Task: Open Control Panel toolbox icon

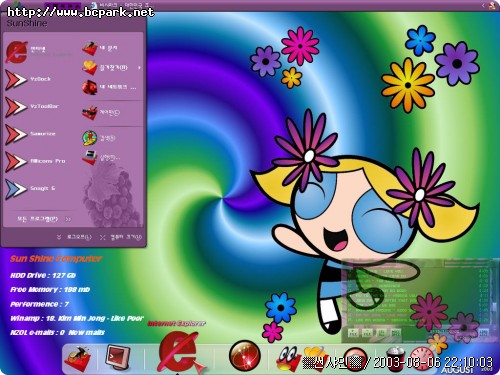Action: tap(89, 113)
